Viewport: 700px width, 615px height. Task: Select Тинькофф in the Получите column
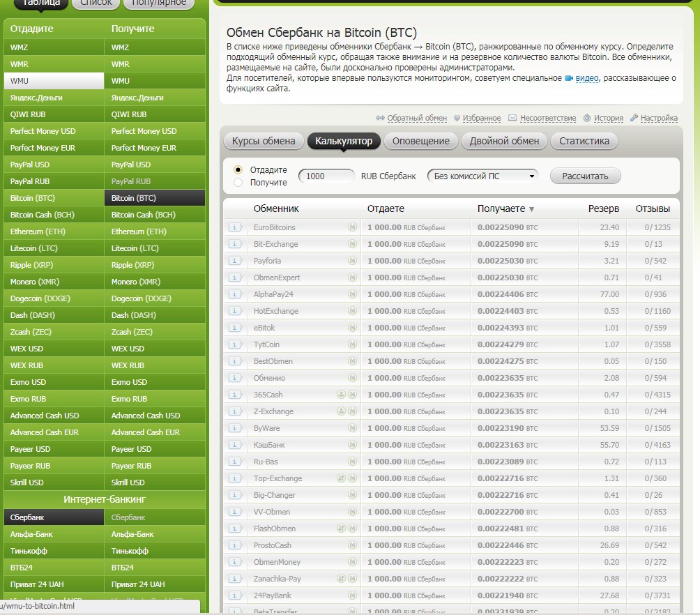155,551
